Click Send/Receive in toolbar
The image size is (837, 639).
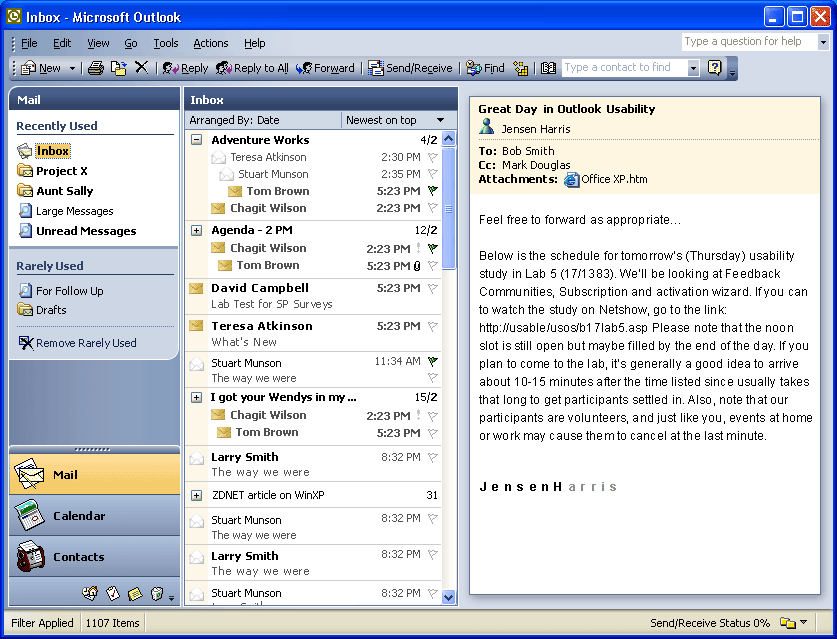[410, 68]
